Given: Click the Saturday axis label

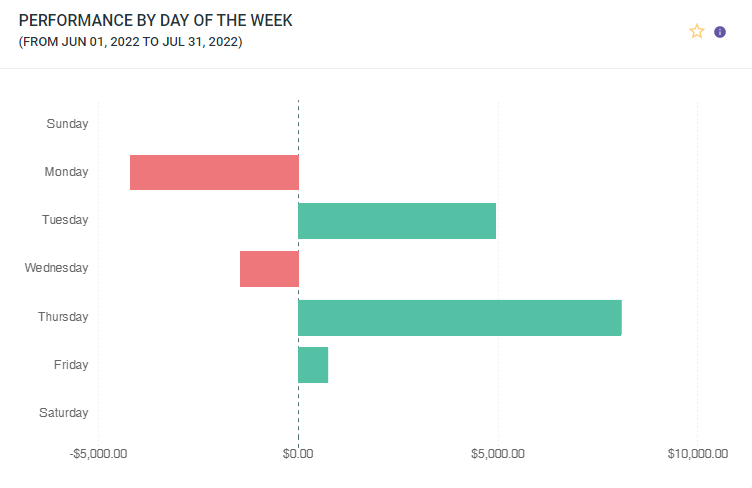Looking at the screenshot, I should 64,413.
